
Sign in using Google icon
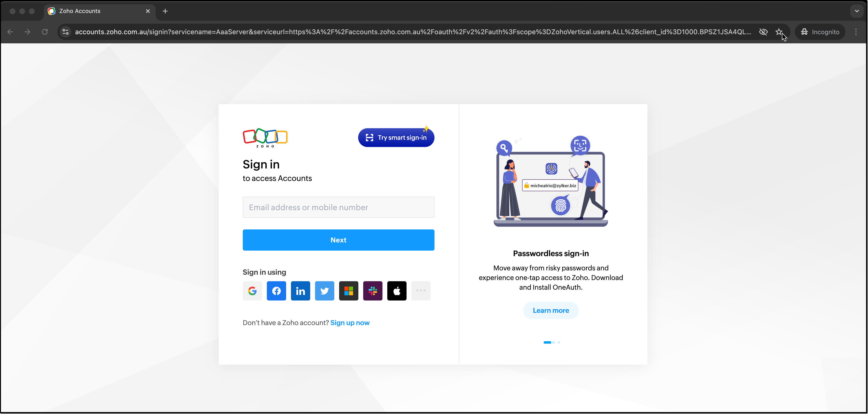(x=252, y=291)
